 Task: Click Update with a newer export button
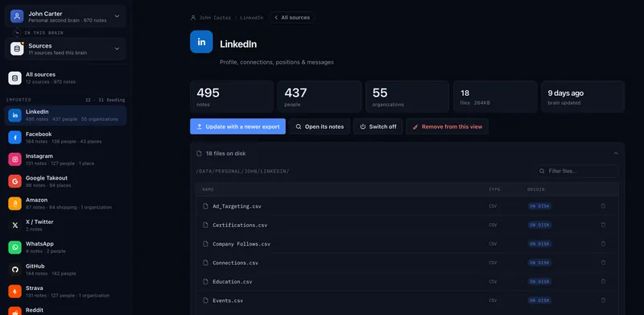pyautogui.click(x=237, y=126)
